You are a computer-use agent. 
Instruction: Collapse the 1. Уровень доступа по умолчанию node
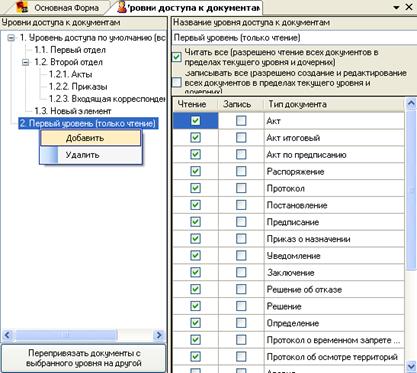[x=11, y=38]
